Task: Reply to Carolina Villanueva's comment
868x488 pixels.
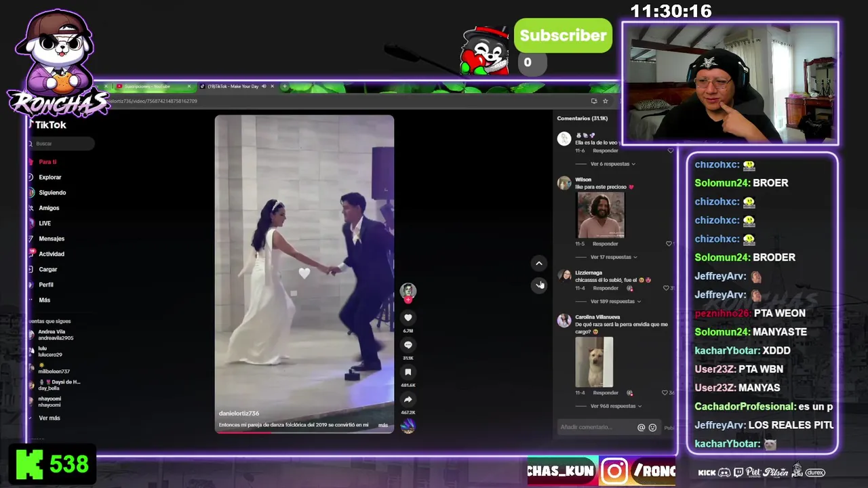Action: point(605,392)
